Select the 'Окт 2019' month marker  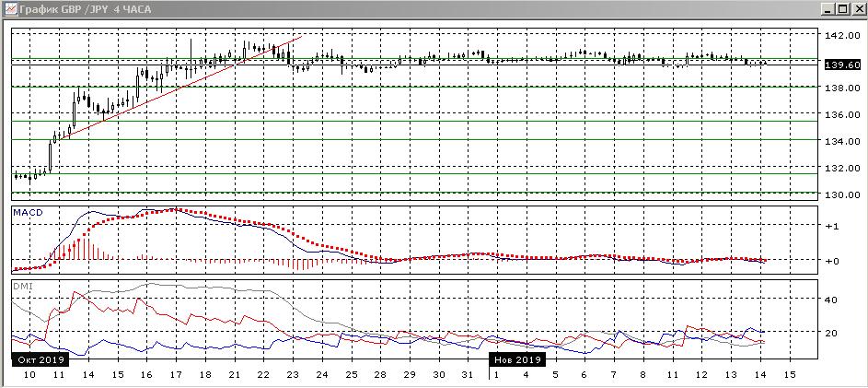pos(41,359)
